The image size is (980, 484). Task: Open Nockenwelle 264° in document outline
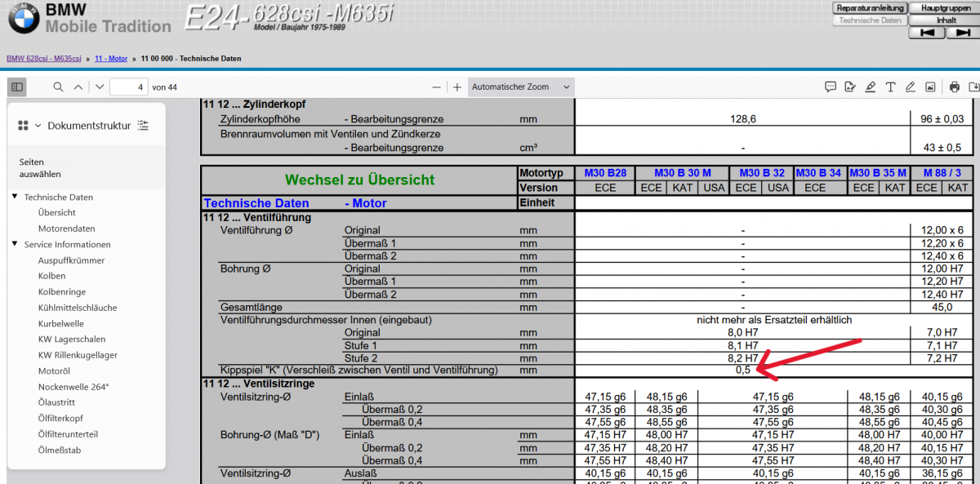73,387
